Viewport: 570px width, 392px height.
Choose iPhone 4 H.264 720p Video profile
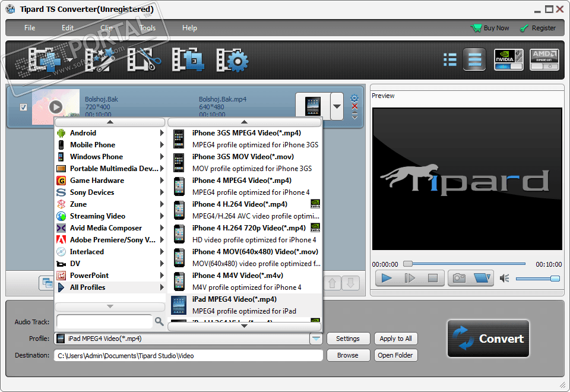tap(245, 234)
